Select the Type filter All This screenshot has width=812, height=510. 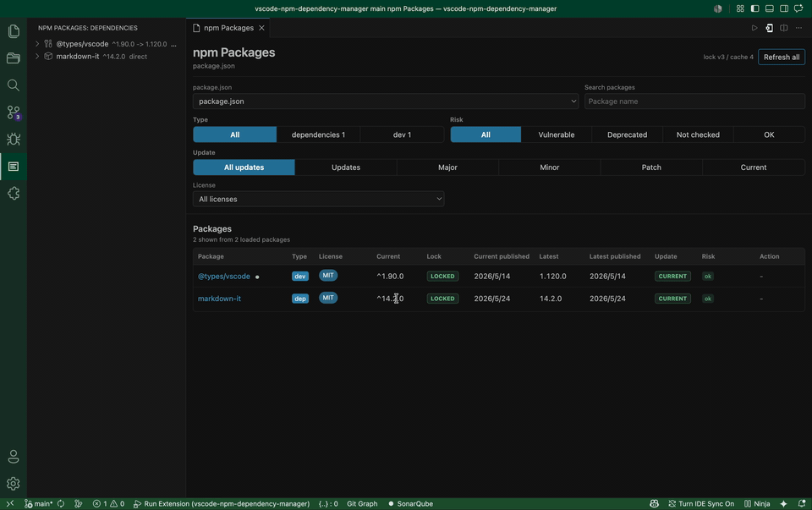(x=234, y=134)
